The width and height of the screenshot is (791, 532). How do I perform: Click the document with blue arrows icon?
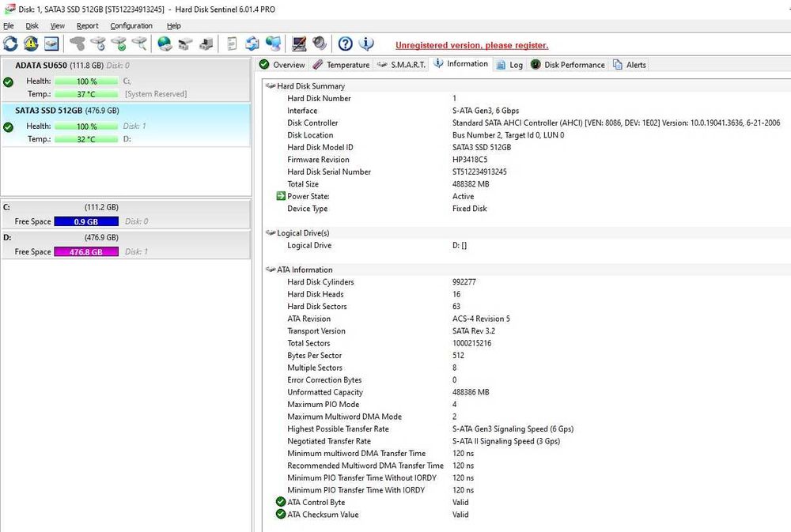click(252, 43)
